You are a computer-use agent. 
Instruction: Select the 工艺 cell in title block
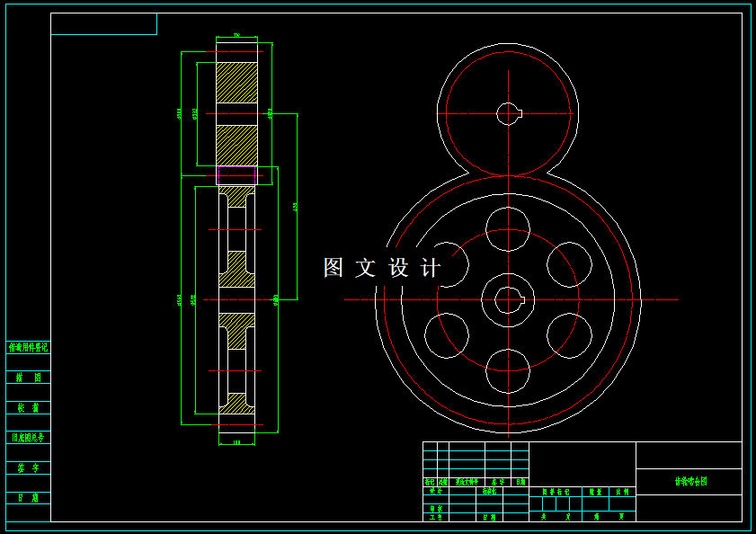tap(436, 517)
